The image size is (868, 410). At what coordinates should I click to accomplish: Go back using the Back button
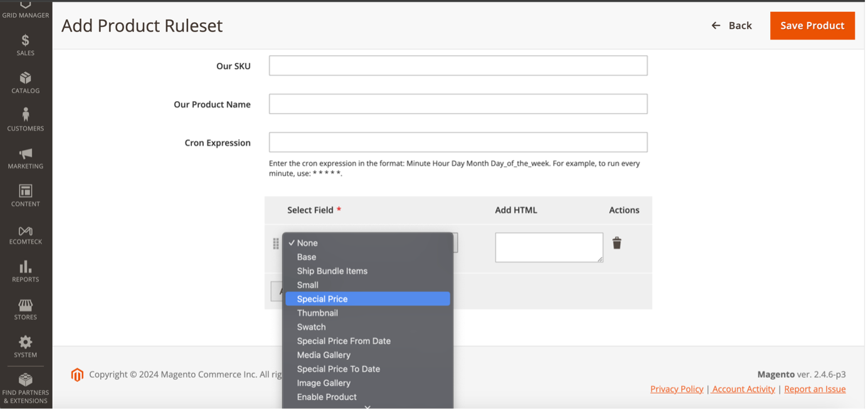point(731,26)
